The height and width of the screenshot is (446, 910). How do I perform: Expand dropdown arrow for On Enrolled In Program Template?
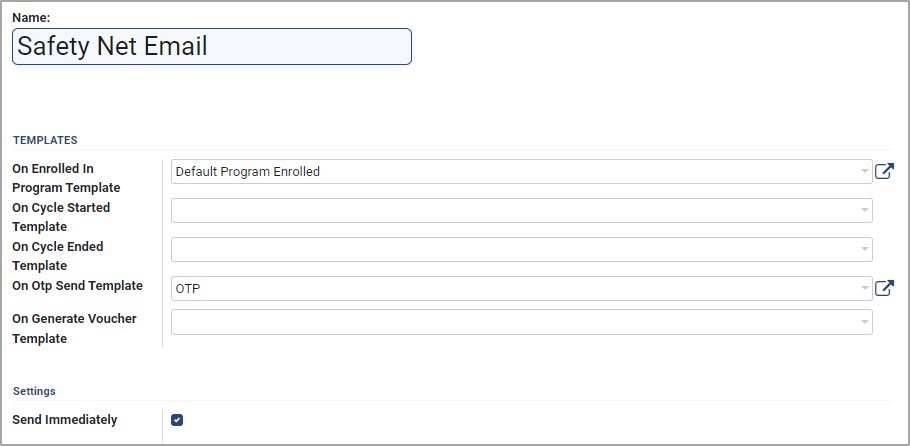pyautogui.click(x=865, y=172)
